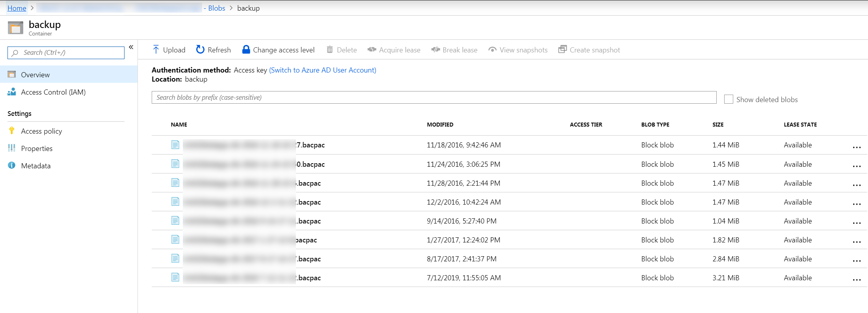Image resolution: width=868 pixels, height=313 pixels.
Task: Go to Home in the breadcrumb
Action: pyautogui.click(x=17, y=8)
